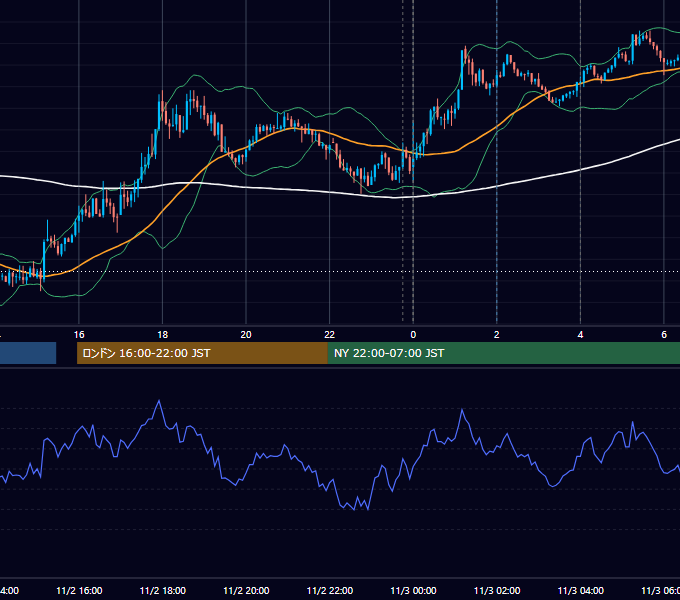Click hour label 4 on upper axis
The image size is (680, 600).
tap(580, 335)
